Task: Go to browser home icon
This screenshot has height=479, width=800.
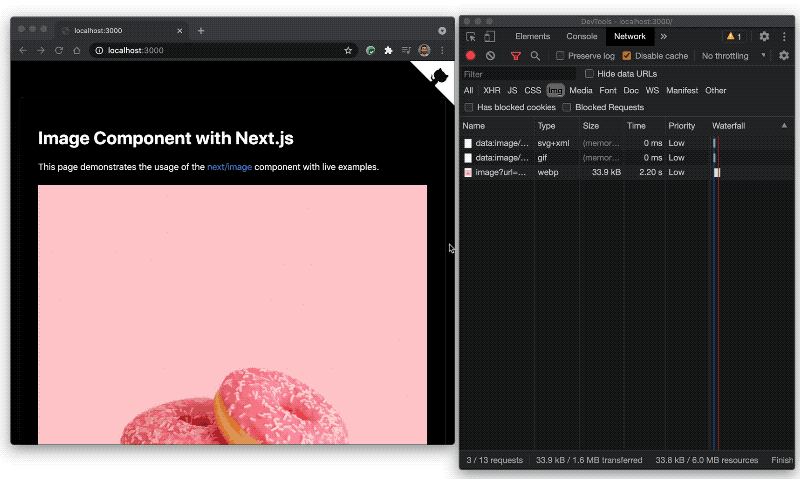Action: tap(77, 51)
